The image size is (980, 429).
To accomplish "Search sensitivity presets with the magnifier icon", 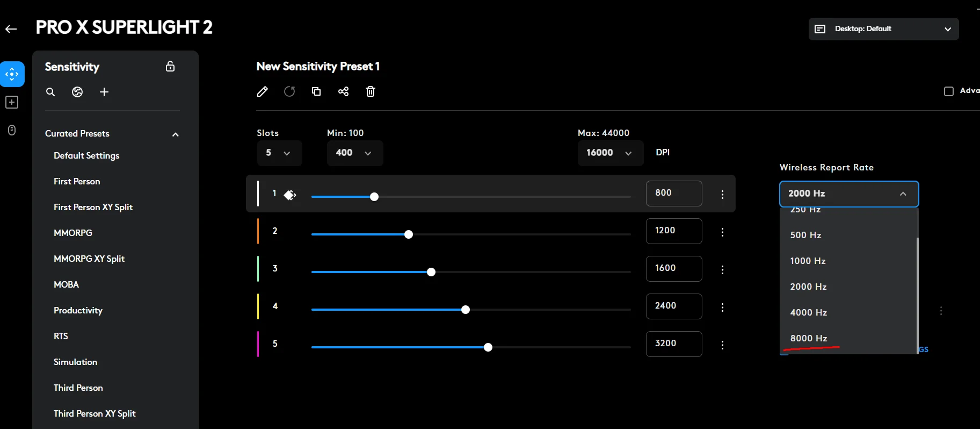I will pos(50,92).
